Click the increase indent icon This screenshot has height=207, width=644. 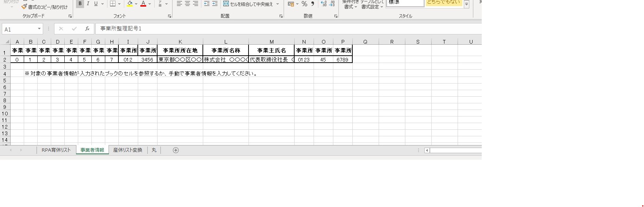[215, 4]
